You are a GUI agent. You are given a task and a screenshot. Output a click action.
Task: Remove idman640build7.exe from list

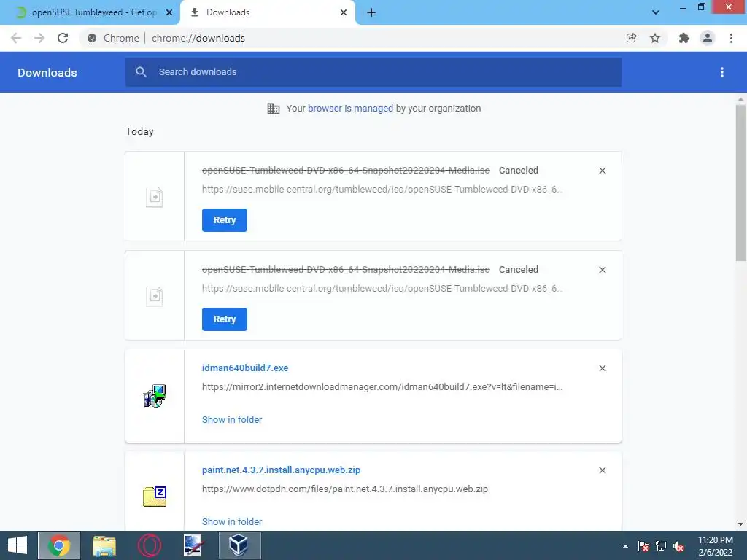602,368
